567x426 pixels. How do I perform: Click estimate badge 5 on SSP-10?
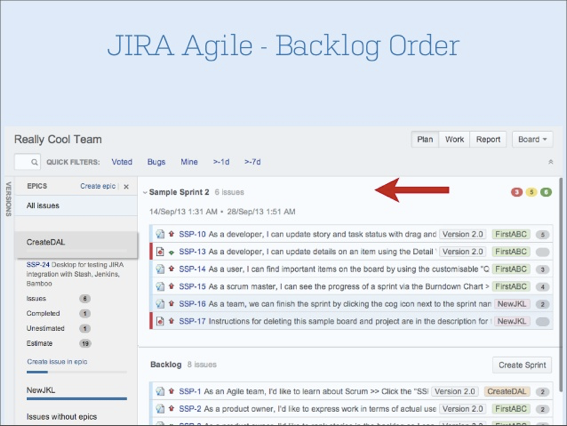(x=542, y=235)
